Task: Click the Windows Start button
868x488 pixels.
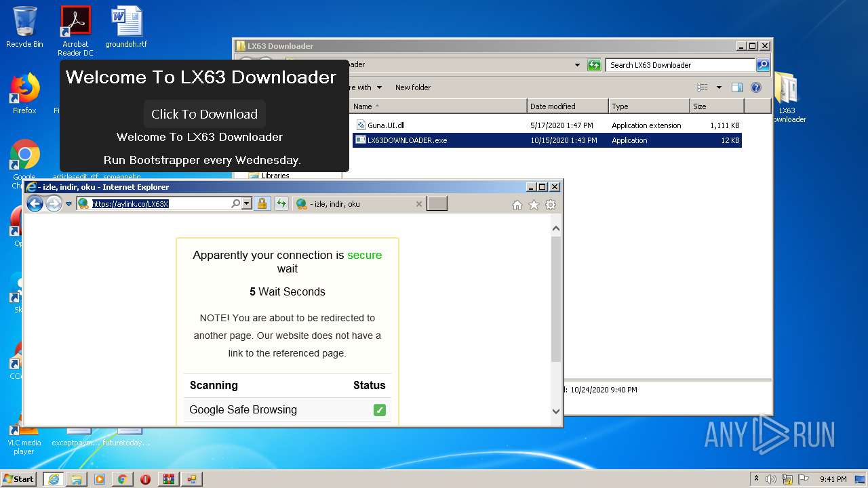Action: click(19, 479)
